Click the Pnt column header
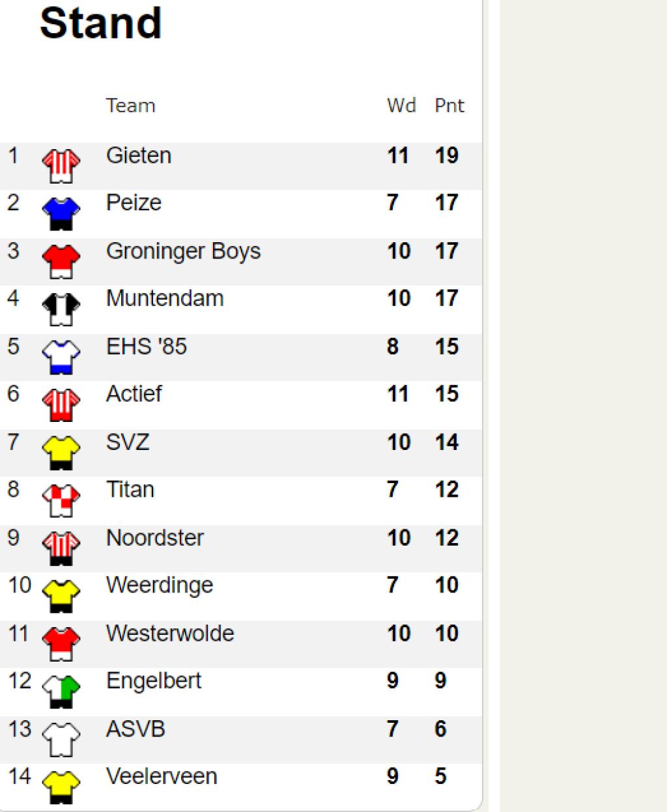 tap(449, 105)
